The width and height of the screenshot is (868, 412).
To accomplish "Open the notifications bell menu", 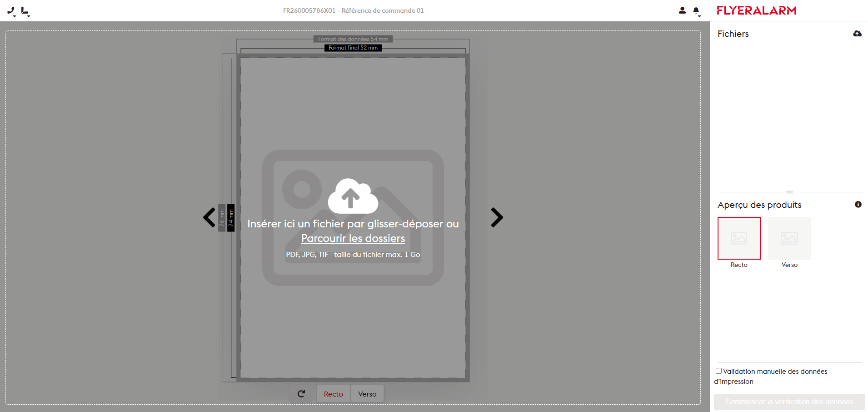I will [x=696, y=11].
